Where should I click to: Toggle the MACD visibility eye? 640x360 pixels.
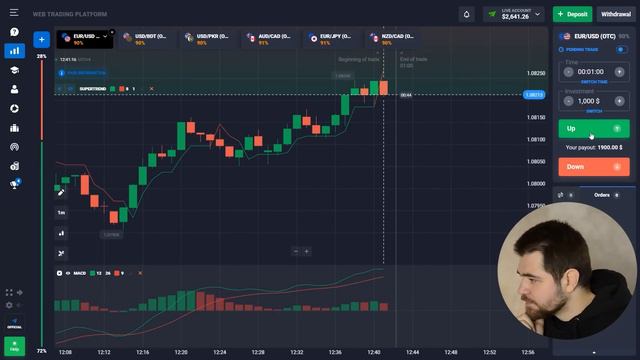coord(68,273)
